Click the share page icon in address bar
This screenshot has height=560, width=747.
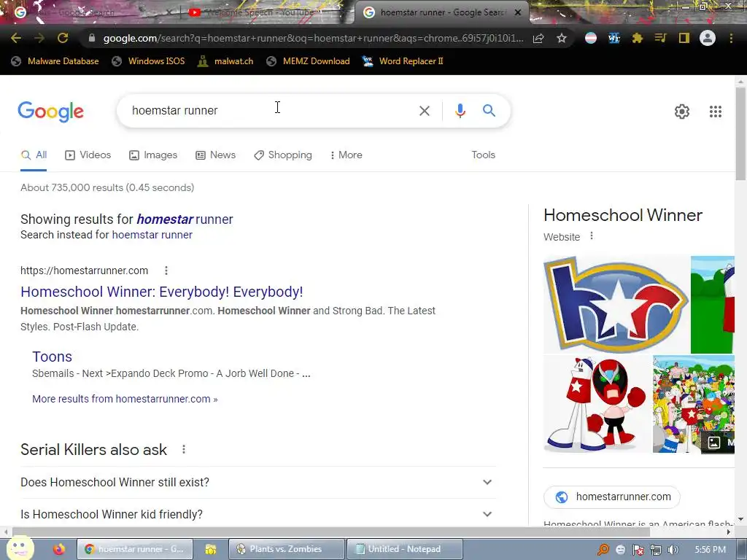tap(538, 38)
